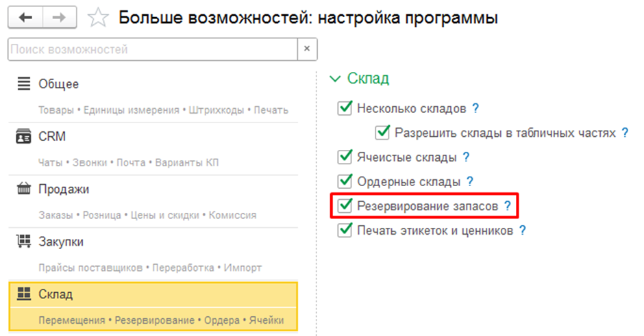Open help for Резервирование запасов
Image resolution: width=644 pixels, height=336 pixels.
pos(508,205)
